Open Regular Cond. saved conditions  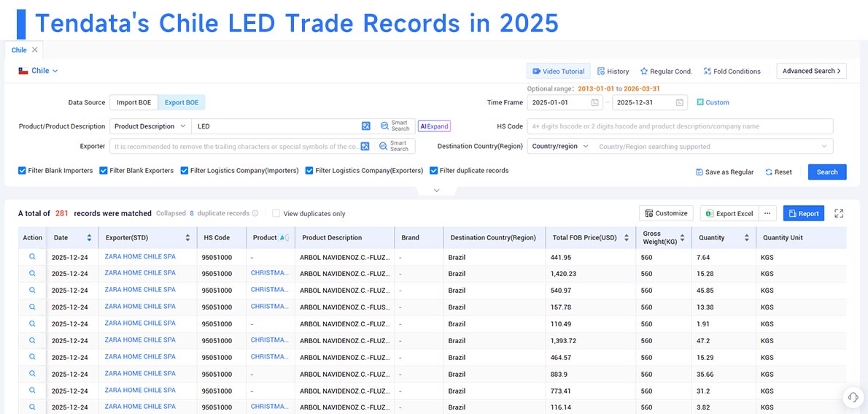pos(667,71)
